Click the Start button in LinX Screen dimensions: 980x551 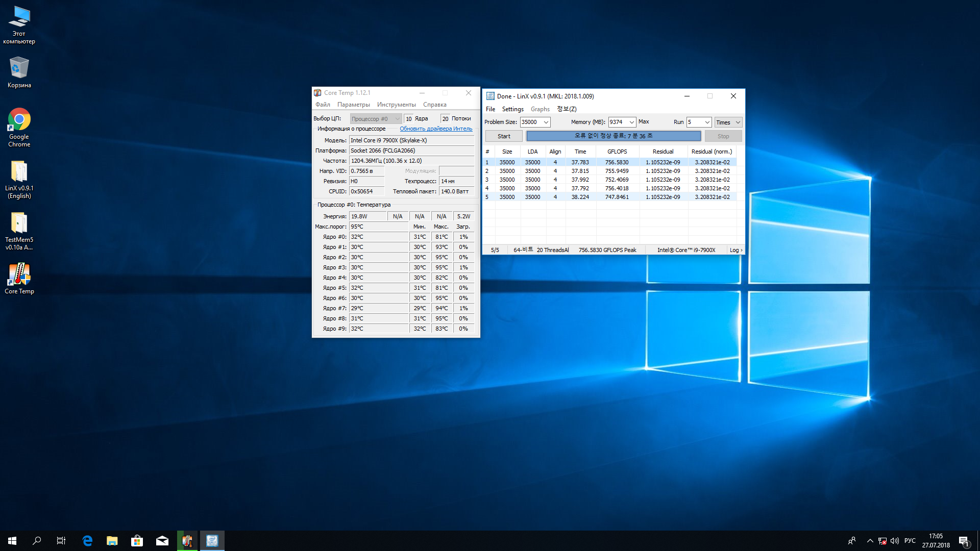click(504, 136)
